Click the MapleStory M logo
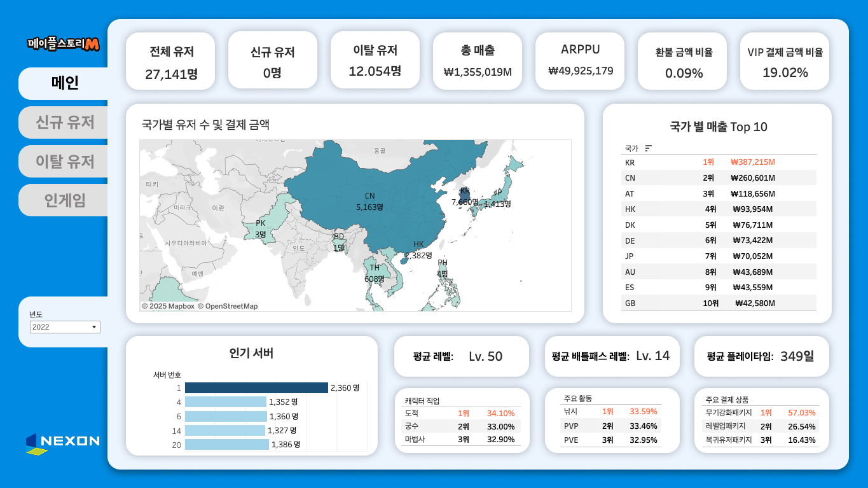 (64, 43)
